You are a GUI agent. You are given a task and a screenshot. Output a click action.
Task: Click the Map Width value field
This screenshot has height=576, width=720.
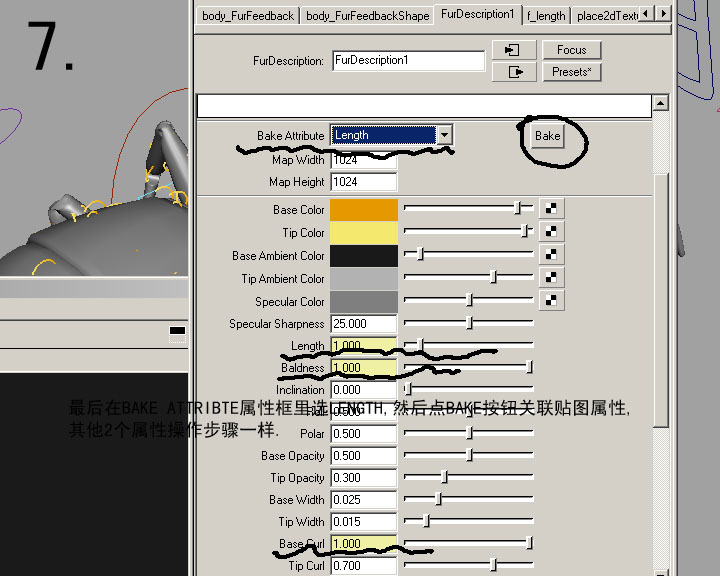pos(364,160)
